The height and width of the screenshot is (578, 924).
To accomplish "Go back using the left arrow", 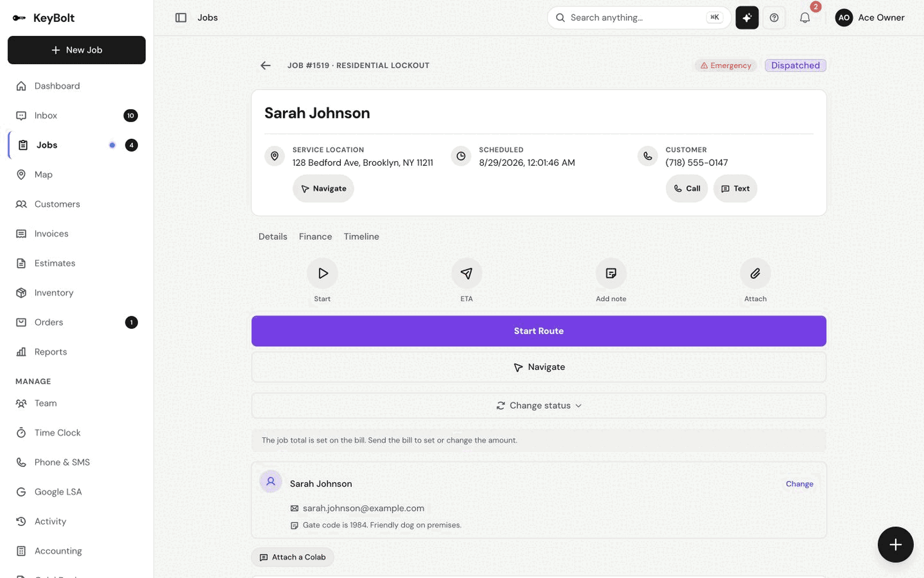I will [x=266, y=65].
